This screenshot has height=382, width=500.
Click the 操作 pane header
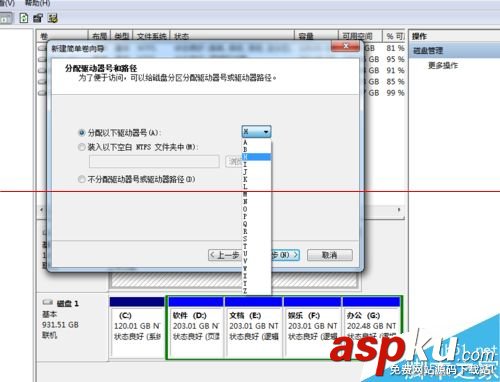coord(419,36)
